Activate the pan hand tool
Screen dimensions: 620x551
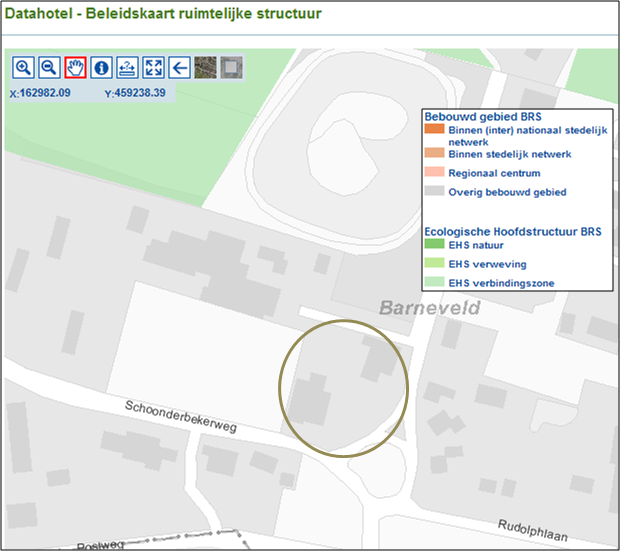point(76,67)
